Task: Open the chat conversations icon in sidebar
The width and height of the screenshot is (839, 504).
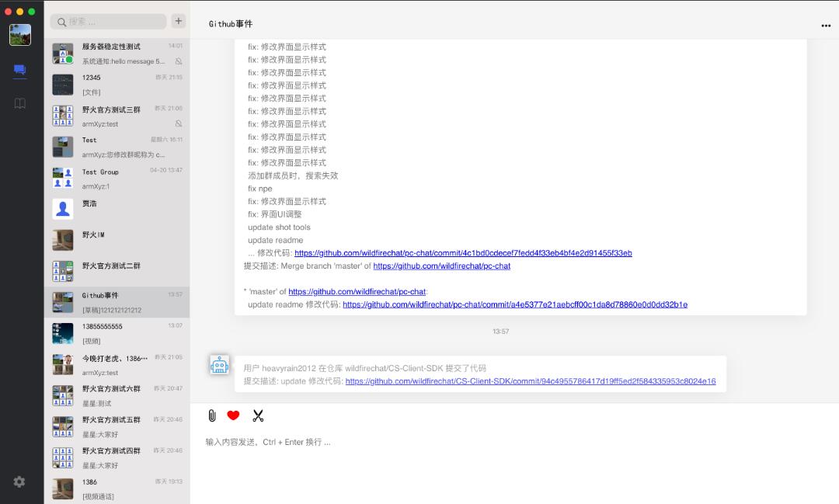Action: (20, 71)
